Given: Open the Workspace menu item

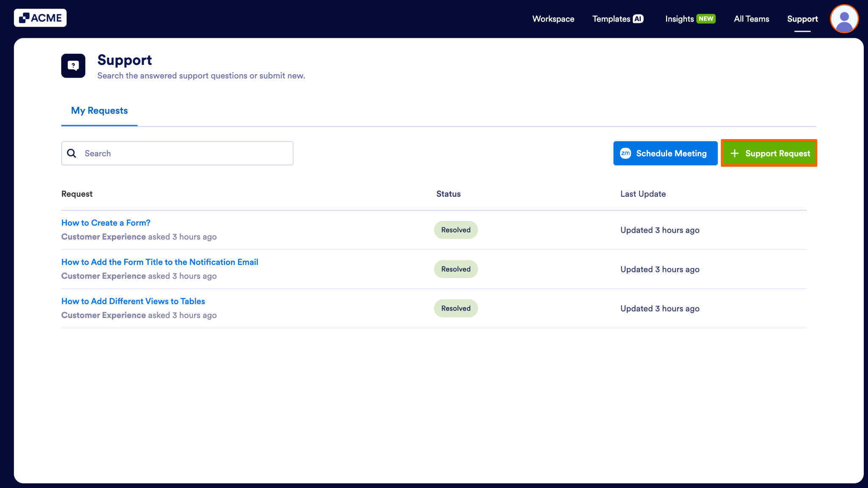Looking at the screenshot, I should pyautogui.click(x=553, y=19).
